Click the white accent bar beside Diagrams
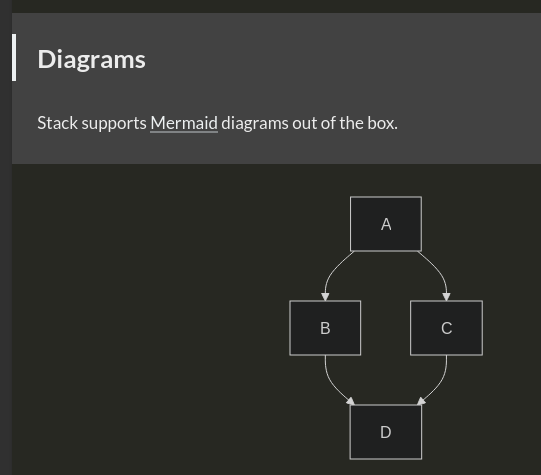The height and width of the screenshot is (475, 541). 14,58
